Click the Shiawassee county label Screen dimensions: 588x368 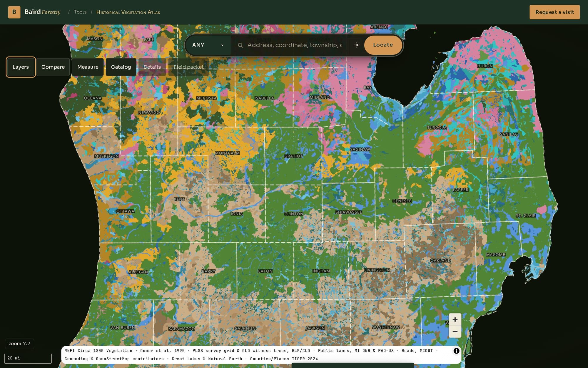coord(349,212)
